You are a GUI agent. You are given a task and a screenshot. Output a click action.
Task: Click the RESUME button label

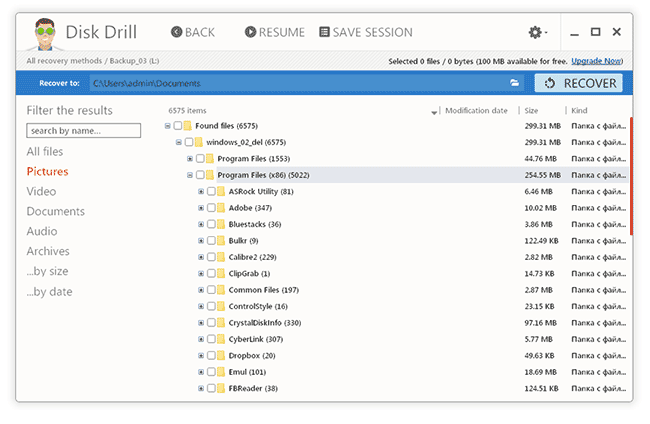[282, 32]
